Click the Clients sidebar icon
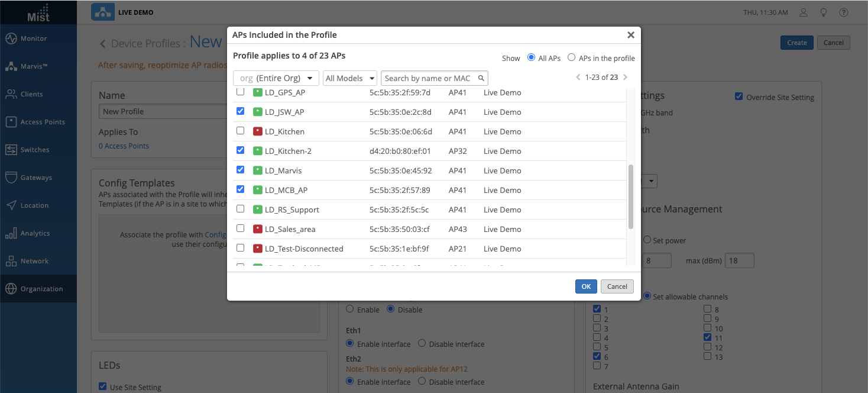Image resolution: width=868 pixels, height=393 pixels. pos(11,94)
